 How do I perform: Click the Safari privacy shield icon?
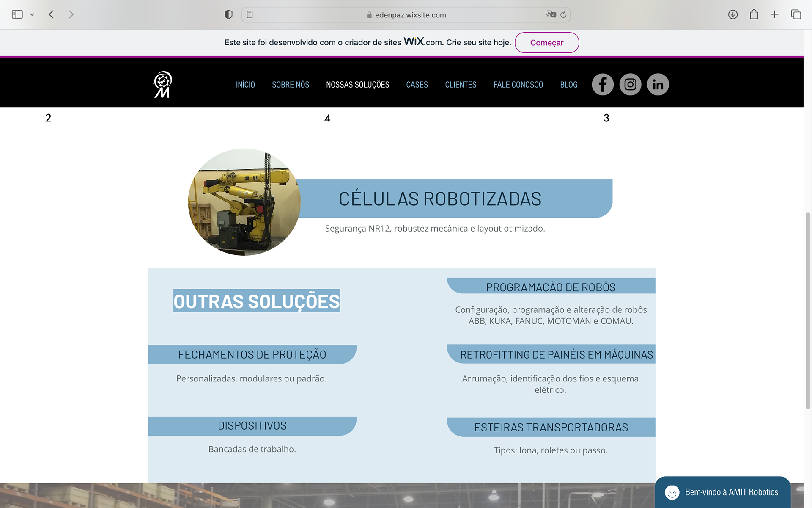click(x=228, y=15)
